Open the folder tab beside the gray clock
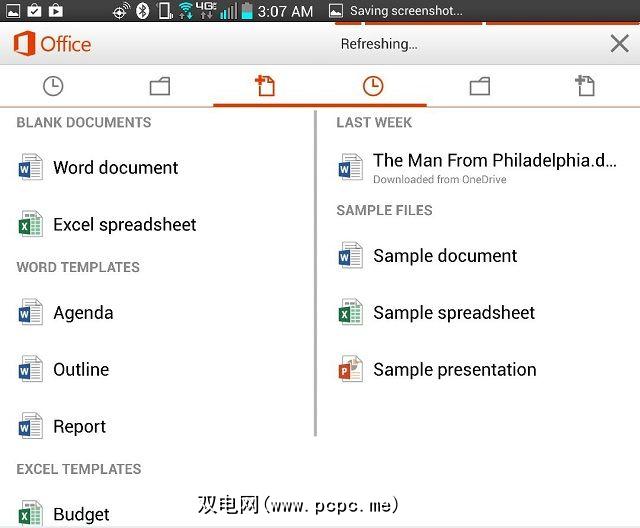The height and width of the screenshot is (528, 640). (160, 86)
